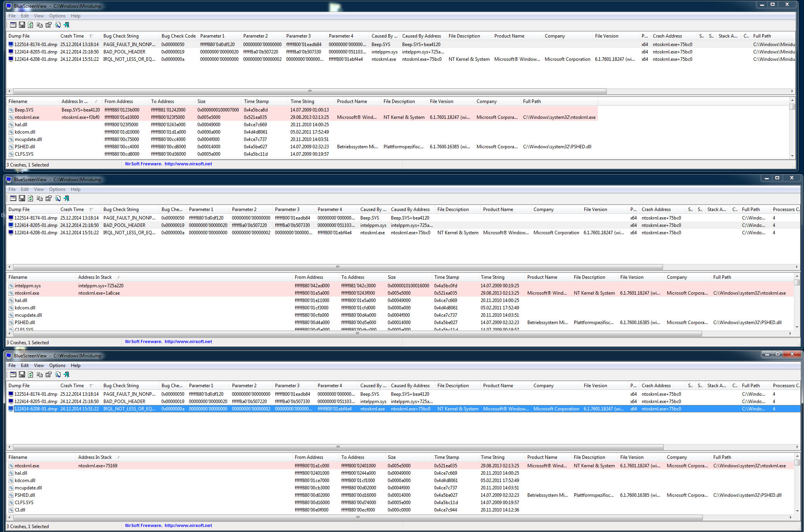Select the 122414-8205-01.dmp row in middle window
Viewport: 804px width, 532px height.
36,225
